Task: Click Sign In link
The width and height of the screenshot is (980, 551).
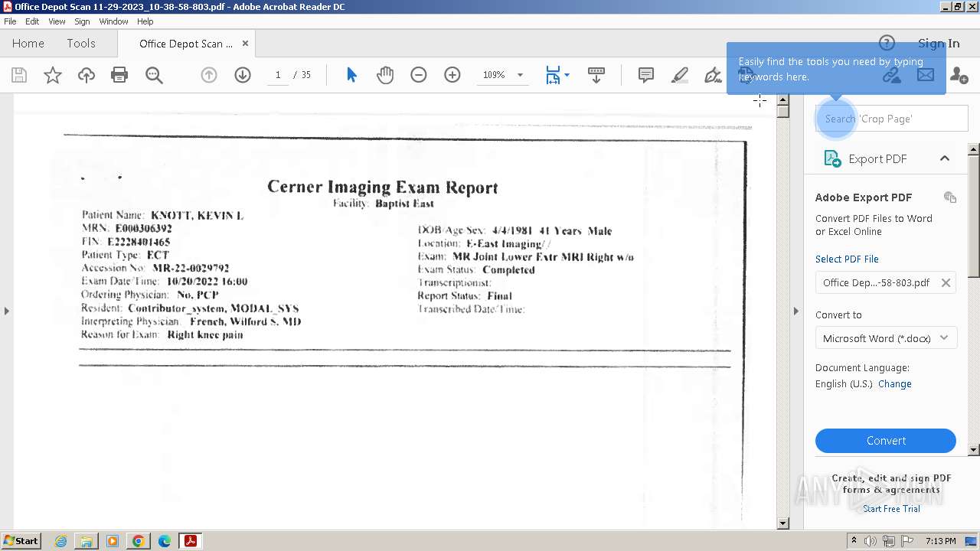Action: click(x=939, y=43)
